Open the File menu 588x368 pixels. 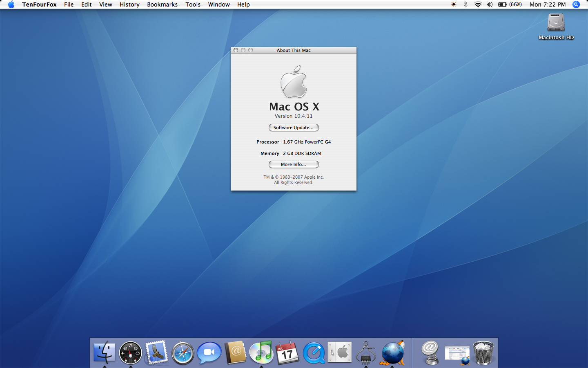(69, 4)
